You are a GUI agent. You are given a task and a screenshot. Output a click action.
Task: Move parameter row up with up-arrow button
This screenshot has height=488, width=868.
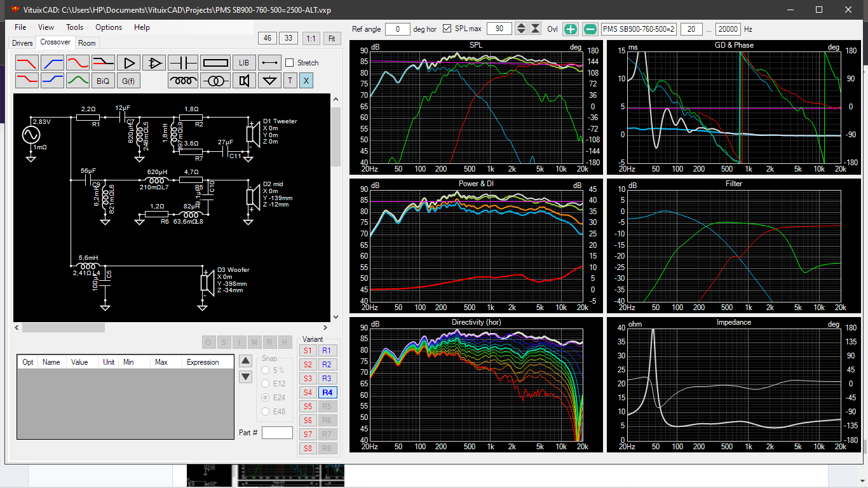pos(246,361)
